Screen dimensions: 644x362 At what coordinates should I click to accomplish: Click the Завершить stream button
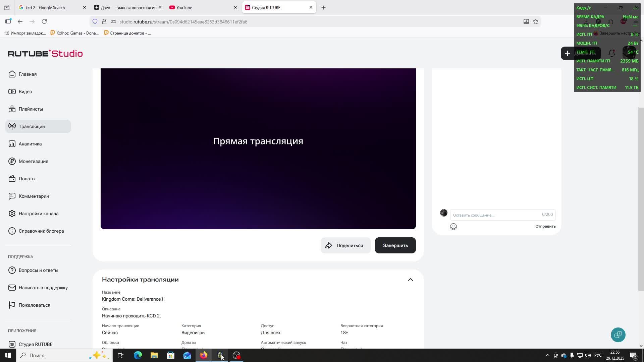pos(395,245)
